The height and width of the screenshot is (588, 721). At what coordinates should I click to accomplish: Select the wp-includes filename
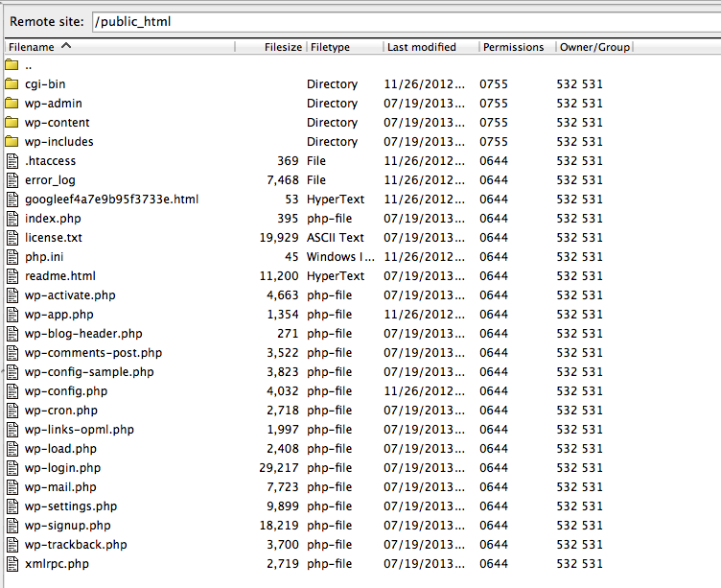(x=58, y=142)
